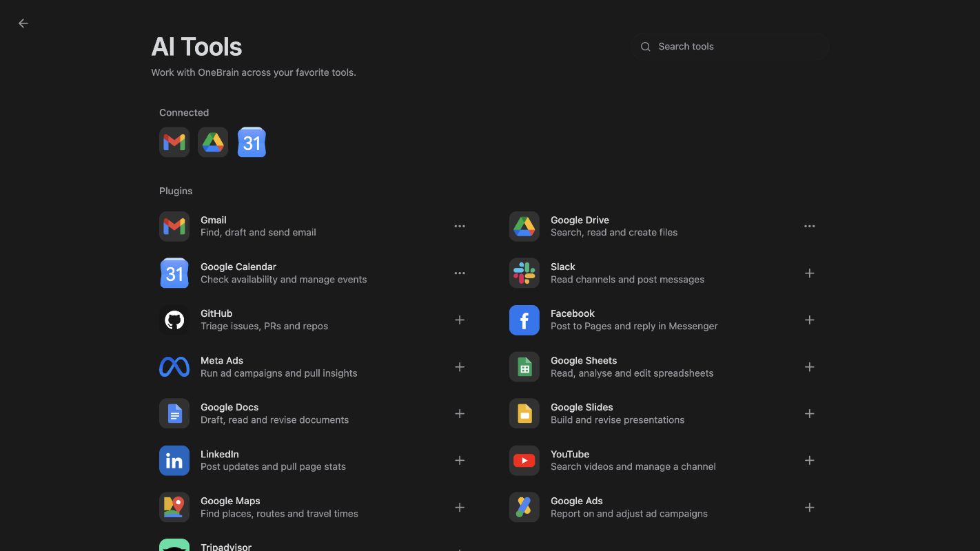Click the Google Docs plugin icon
The image size is (980, 551).
point(174,413)
